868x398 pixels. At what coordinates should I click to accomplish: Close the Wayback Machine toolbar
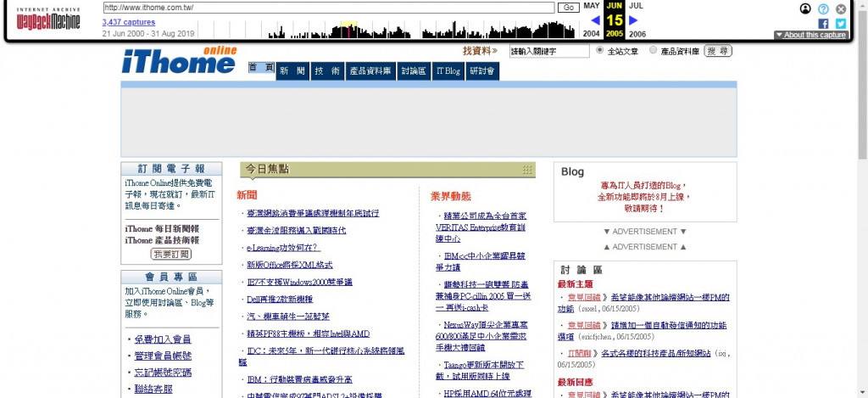pos(841,8)
